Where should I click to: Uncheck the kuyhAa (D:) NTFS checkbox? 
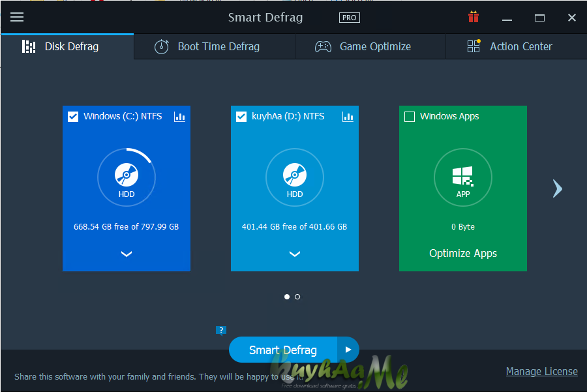pyautogui.click(x=241, y=117)
